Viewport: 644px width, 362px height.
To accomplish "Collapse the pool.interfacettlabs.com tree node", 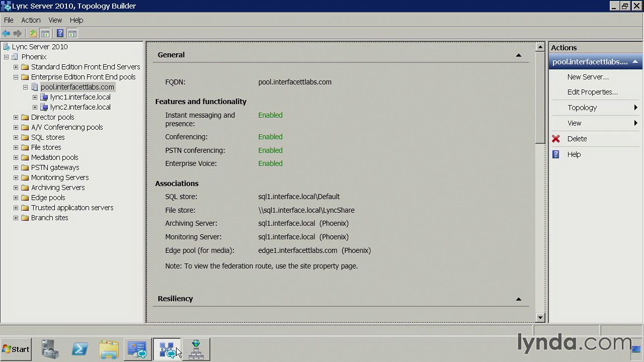I will click(x=25, y=87).
